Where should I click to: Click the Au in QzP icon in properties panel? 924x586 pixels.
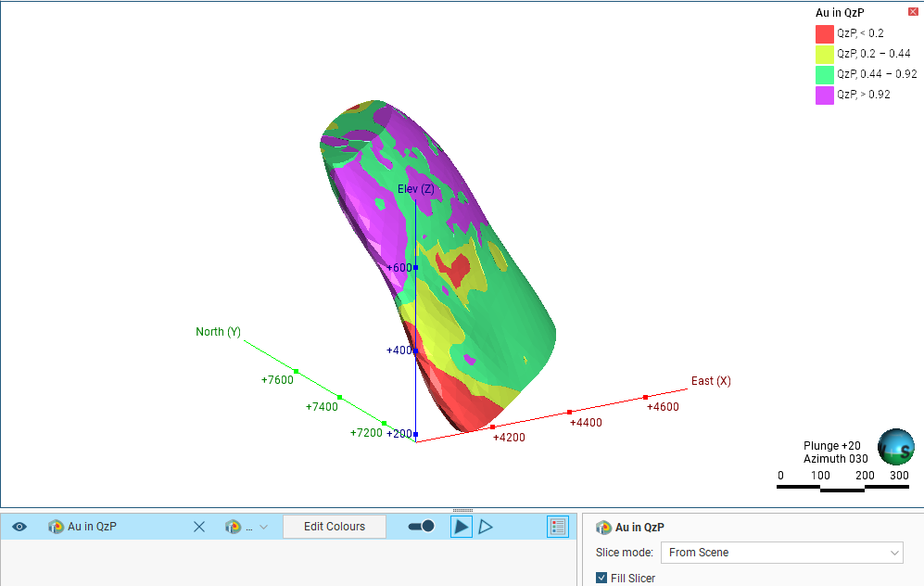pyautogui.click(x=604, y=527)
